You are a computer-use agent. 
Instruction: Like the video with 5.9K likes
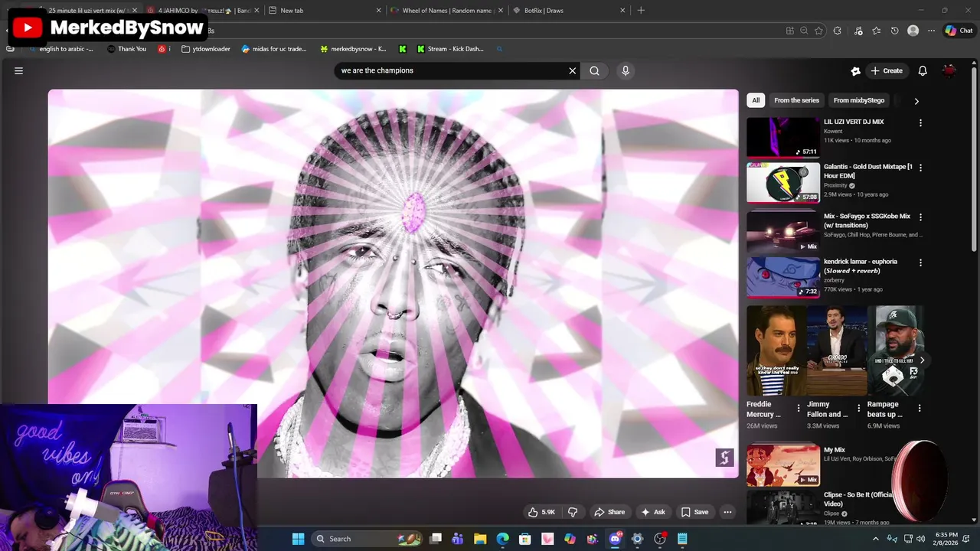(x=542, y=512)
